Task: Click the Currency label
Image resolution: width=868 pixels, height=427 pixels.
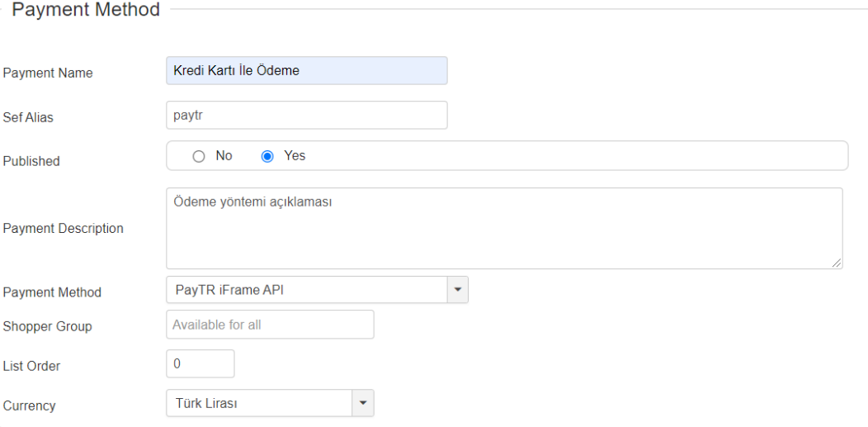Action: 31,406
